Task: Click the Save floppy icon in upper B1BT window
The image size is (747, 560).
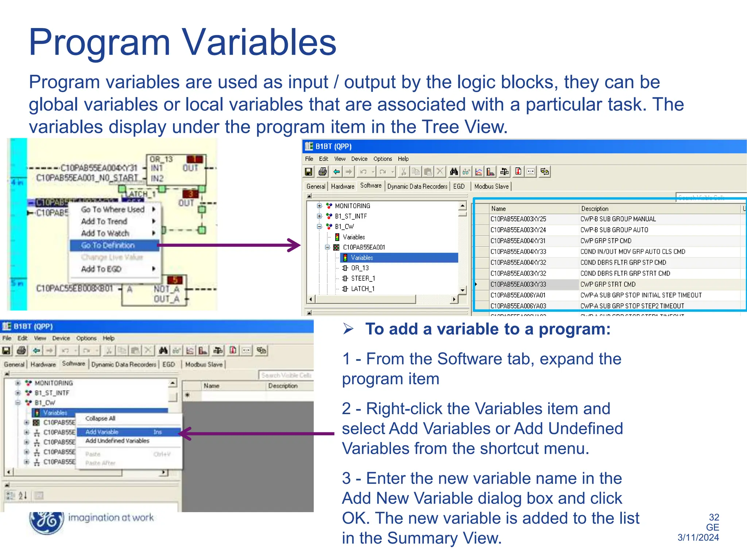Action: [309, 172]
